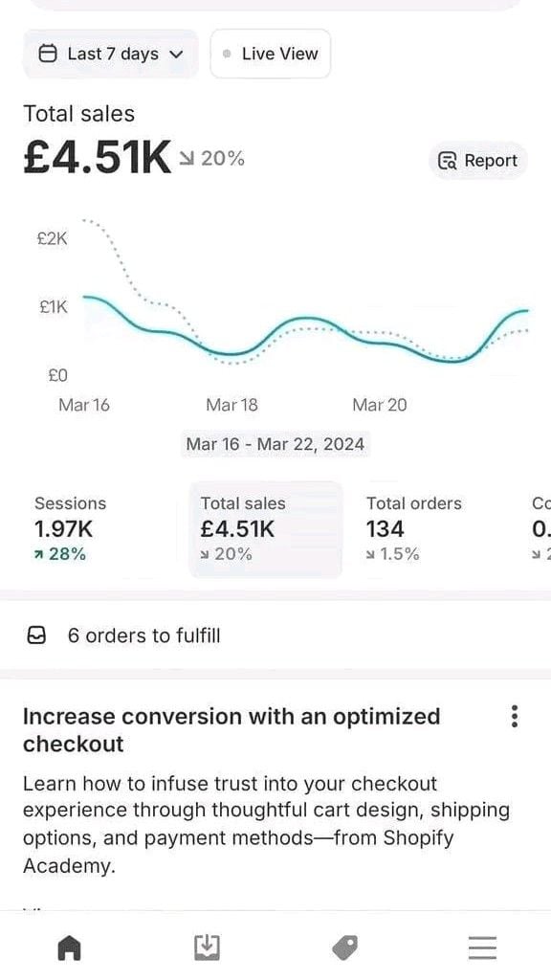Open the hamburger menu in bottom navigation

[x=482, y=947]
